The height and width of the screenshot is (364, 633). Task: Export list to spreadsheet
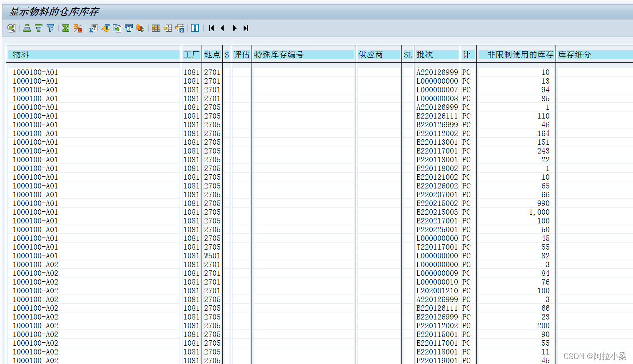93,28
